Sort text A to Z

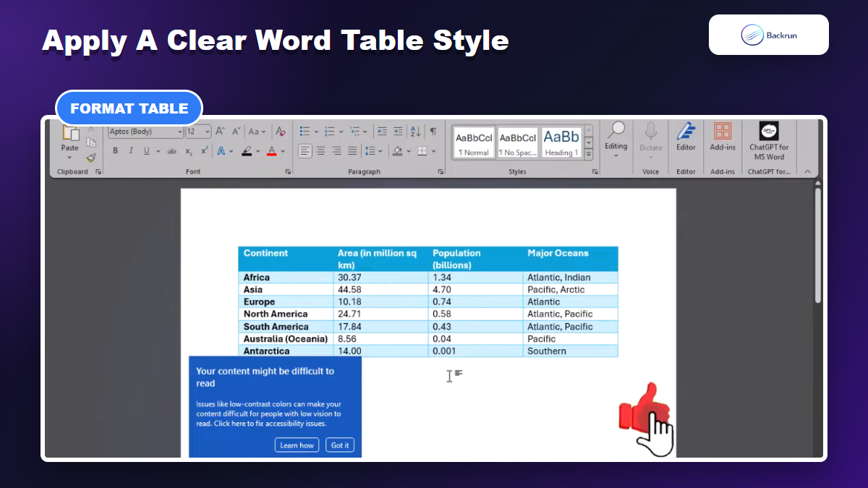415,132
